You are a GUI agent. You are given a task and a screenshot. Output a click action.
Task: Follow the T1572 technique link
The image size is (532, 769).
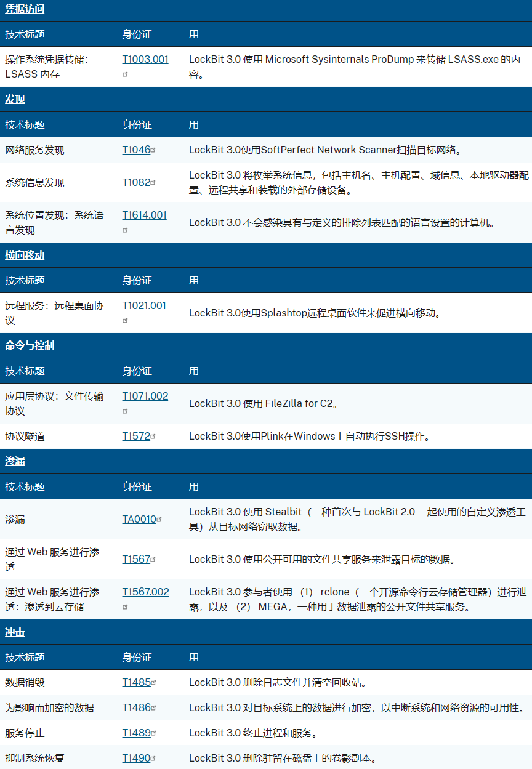click(x=136, y=437)
